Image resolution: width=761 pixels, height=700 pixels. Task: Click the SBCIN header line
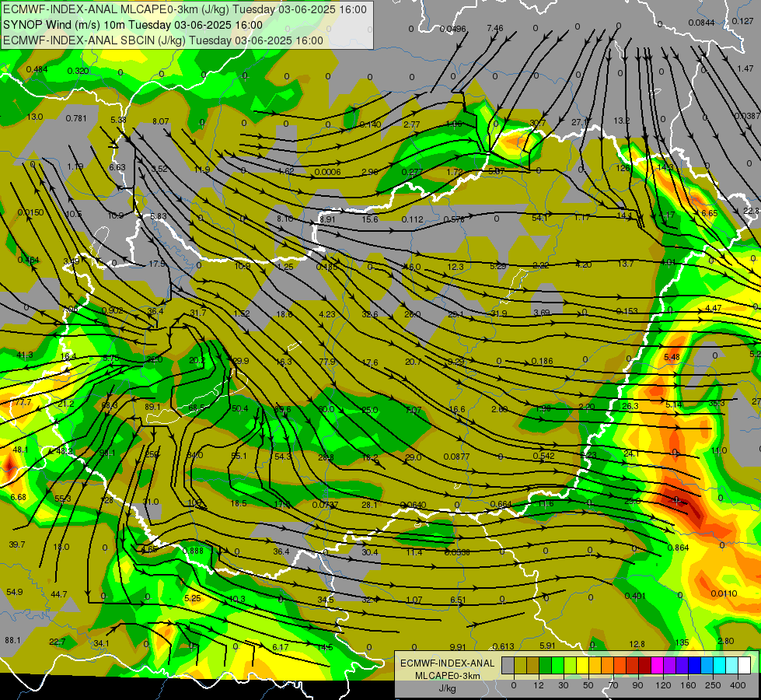coord(163,40)
